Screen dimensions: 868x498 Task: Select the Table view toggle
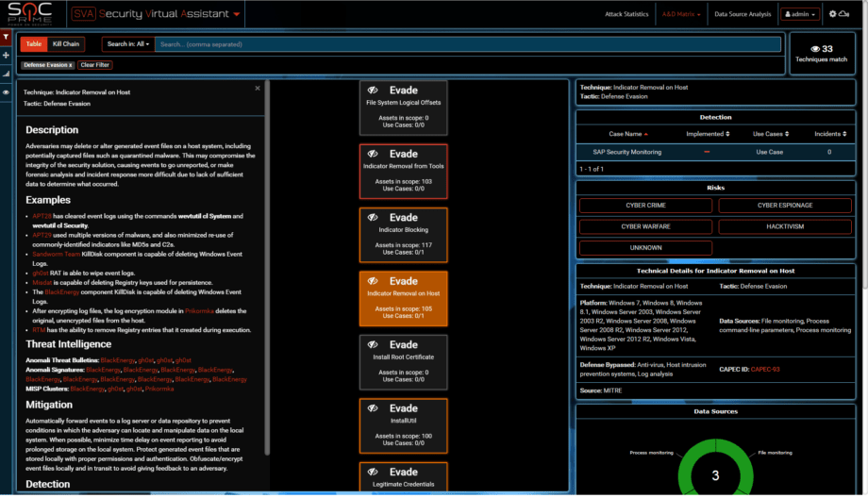[34, 44]
